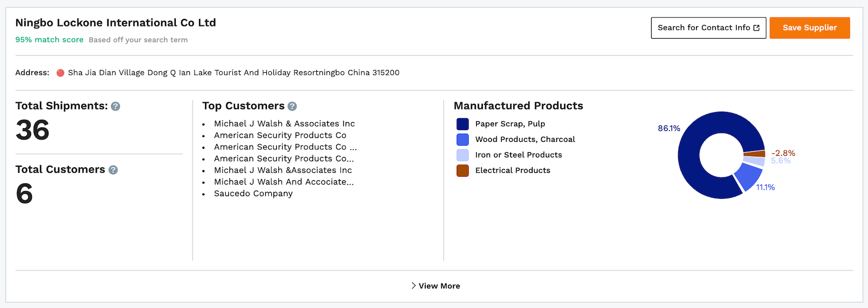
Task: Select the first American Security Products Co entry
Action: pyautogui.click(x=280, y=135)
